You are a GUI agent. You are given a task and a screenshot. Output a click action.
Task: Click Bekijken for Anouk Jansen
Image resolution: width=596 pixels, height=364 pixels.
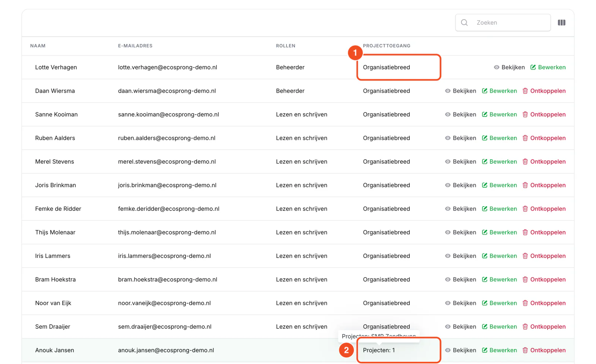click(x=460, y=350)
